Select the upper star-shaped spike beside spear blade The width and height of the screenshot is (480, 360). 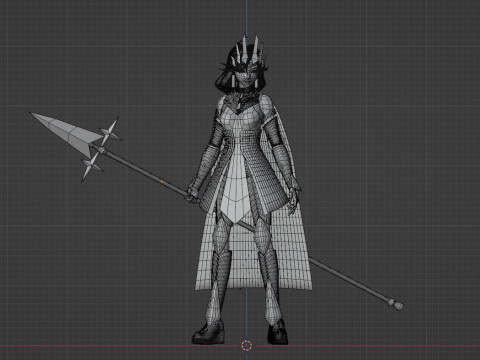tap(110, 131)
